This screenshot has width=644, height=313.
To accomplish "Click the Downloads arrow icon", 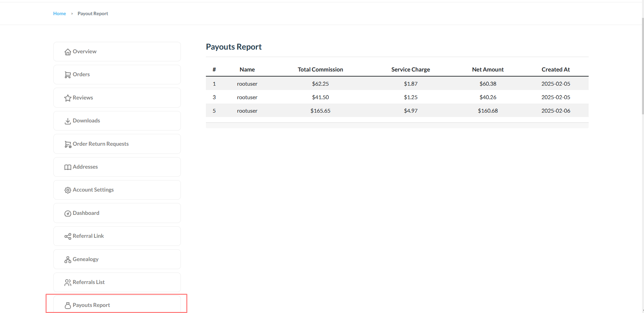I will [68, 121].
